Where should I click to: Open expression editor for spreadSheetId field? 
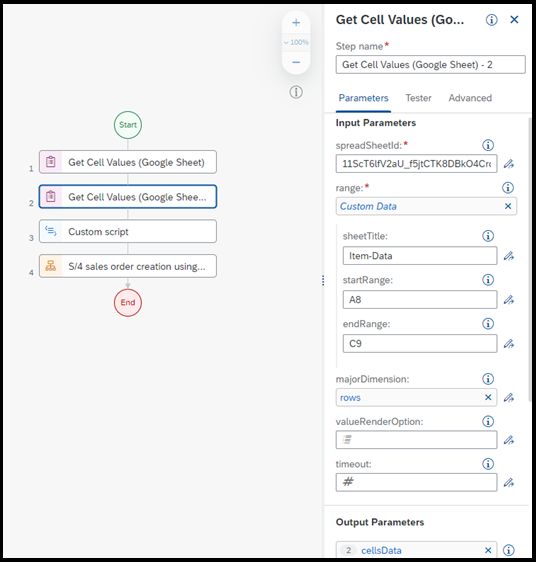pyautogui.click(x=509, y=164)
